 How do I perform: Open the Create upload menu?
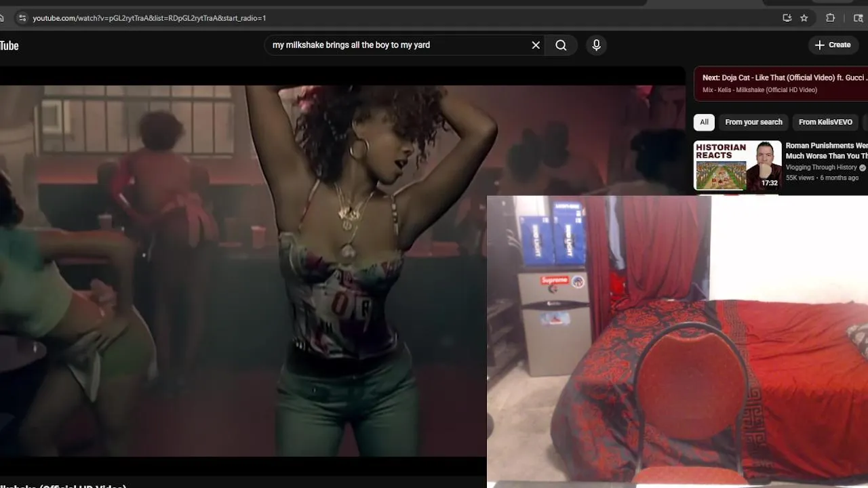[x=832, y=45]
